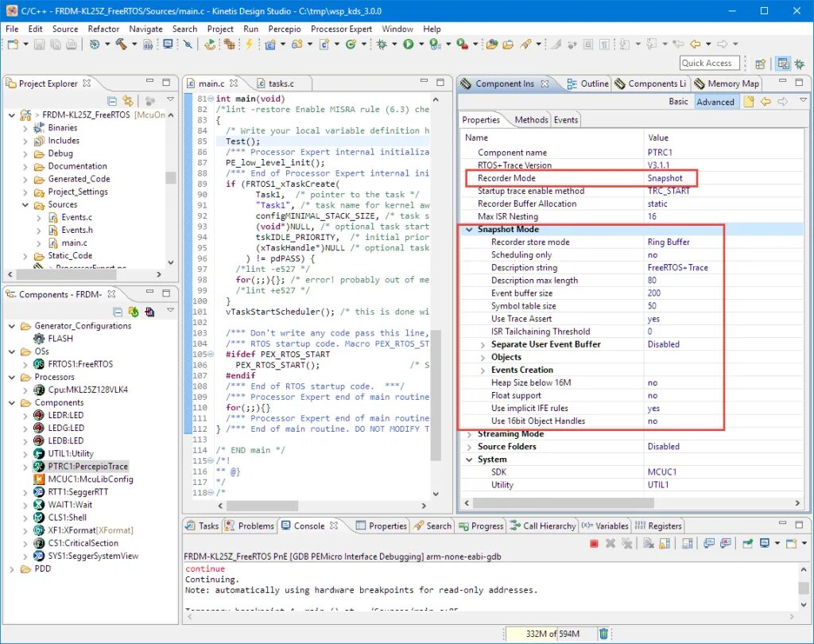Viewport: 814px width, 644px height.
Task: Toggle Float support value 'no'
Action: [x=653, y=396]
